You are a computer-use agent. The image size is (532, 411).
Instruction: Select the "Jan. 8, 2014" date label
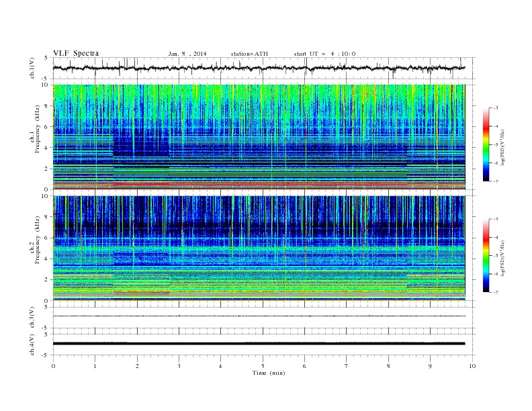click(x=187, y=54)
